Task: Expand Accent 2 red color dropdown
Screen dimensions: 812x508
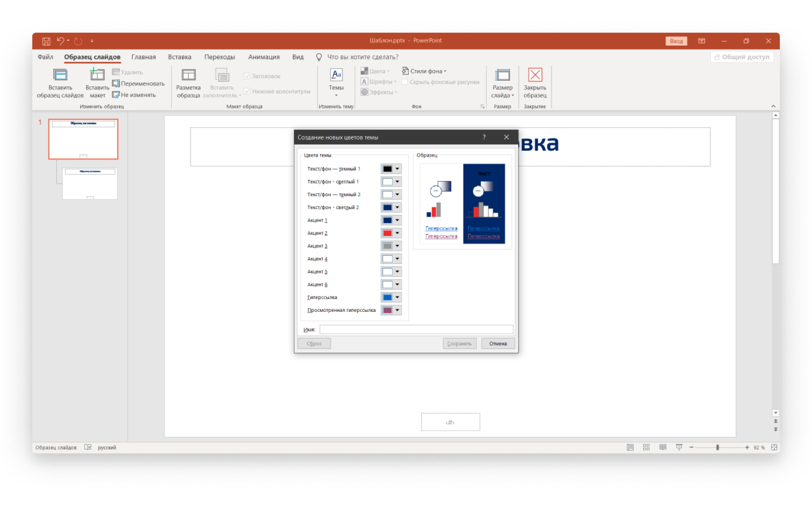Action: (x=397, y=233)
